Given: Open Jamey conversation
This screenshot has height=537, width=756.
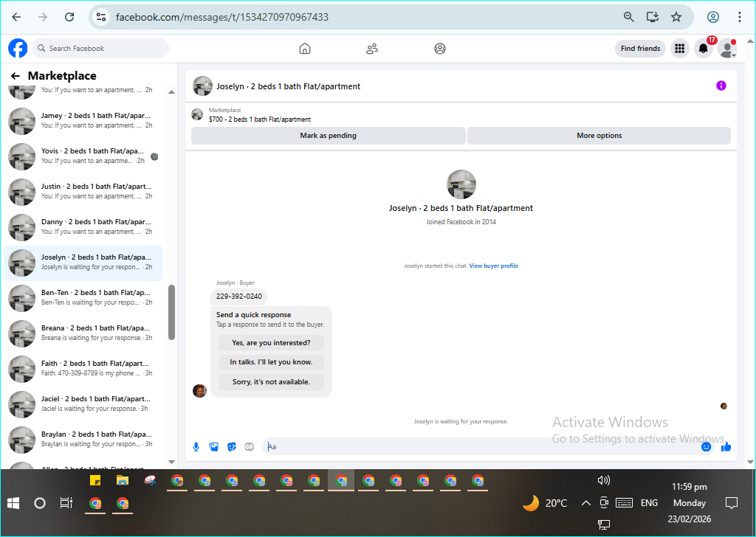Looking at the screenshot, I should (83, 120).
